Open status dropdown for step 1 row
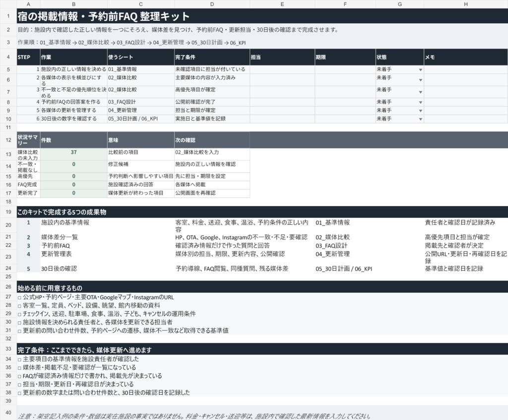The image size is (508, 420). 420,70
